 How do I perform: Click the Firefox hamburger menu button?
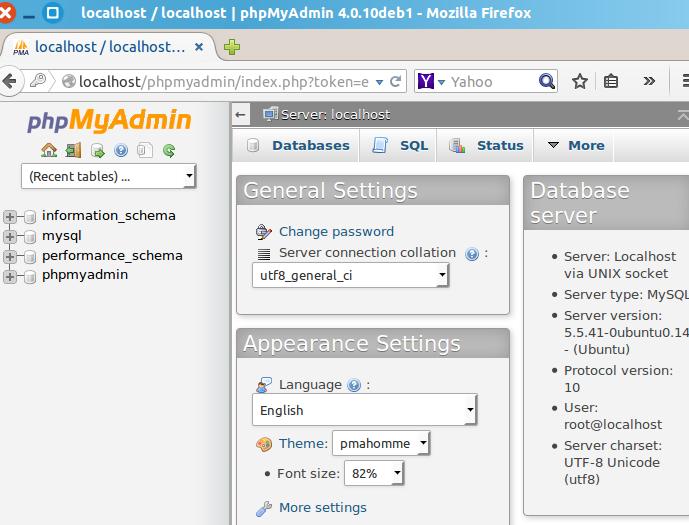point(684,81)
